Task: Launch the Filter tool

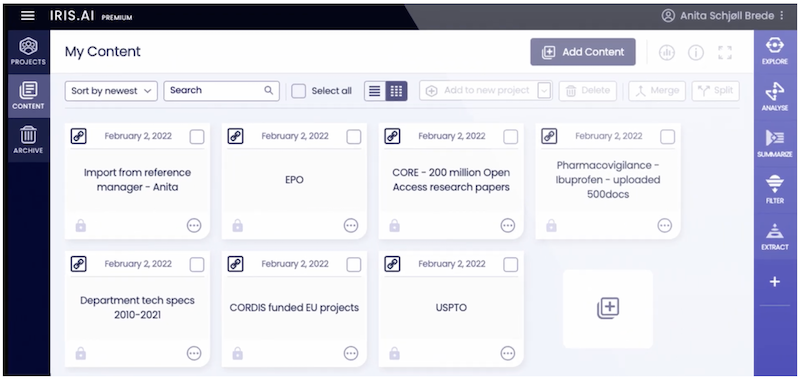Action: click(774, 190)
